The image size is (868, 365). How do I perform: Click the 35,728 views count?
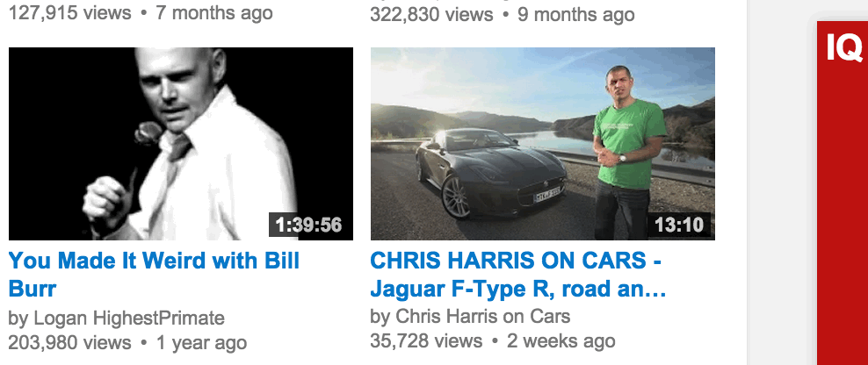click(426, 340)
